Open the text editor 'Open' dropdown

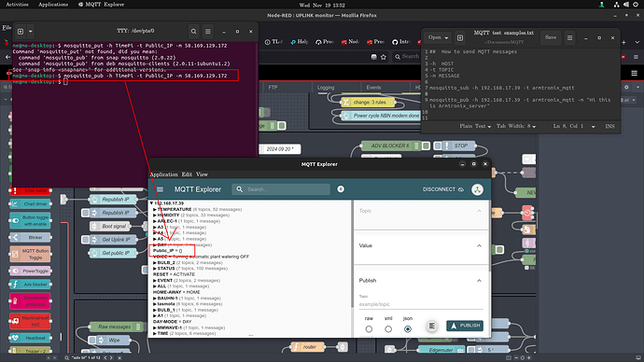tap(438, 37)
